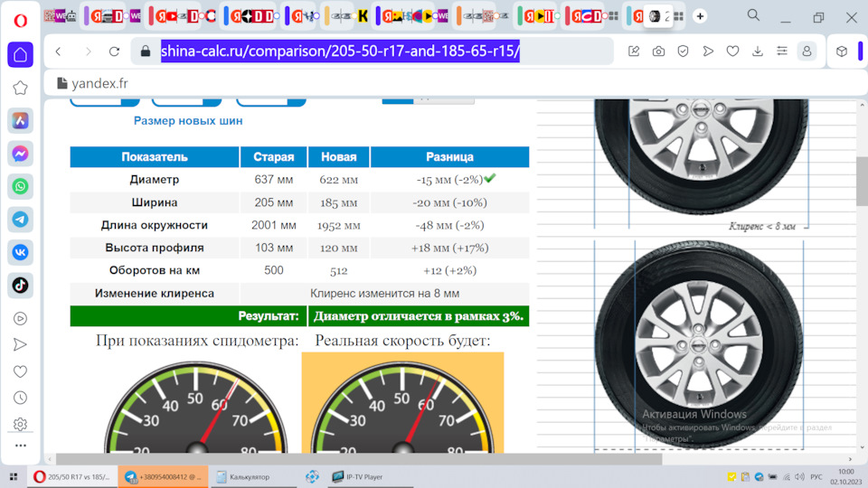Open the yandex.fr bookmark
The image size is (868, 488).
pos(92,83)
